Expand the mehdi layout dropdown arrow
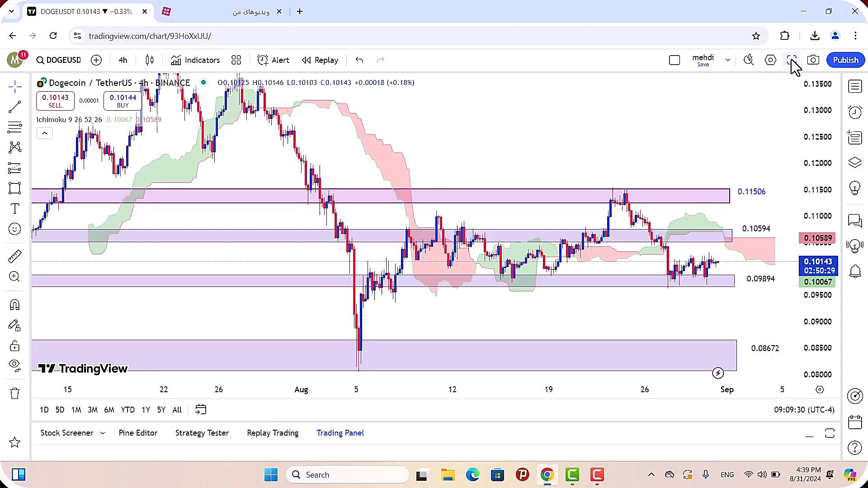Viewport: 868px width, 488px height. (x=728, y=60)
